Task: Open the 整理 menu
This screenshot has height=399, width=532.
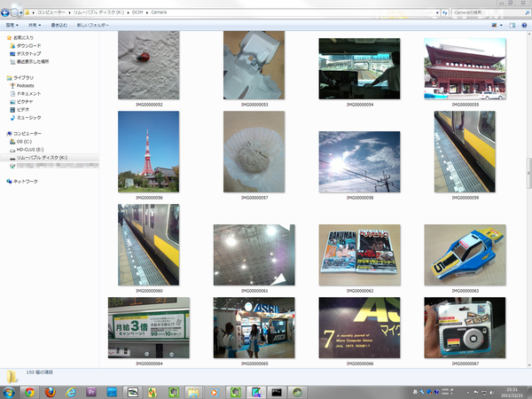Action: (12, 25)
